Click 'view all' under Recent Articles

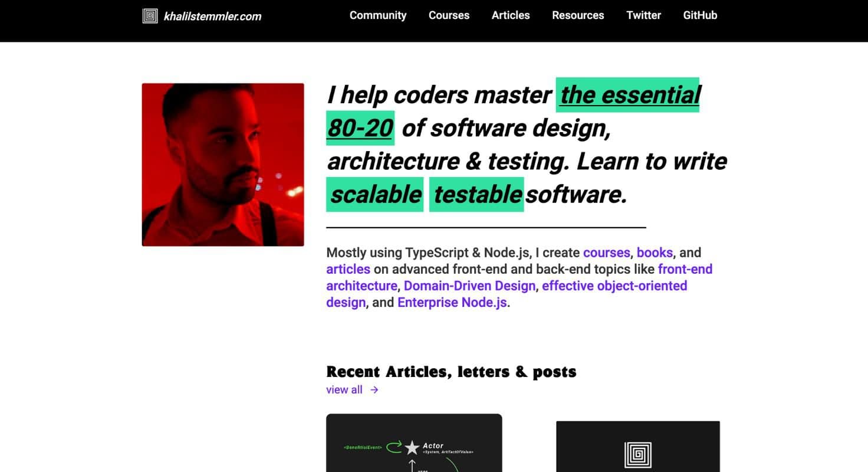pyautogui.click(x=344, y=390)
